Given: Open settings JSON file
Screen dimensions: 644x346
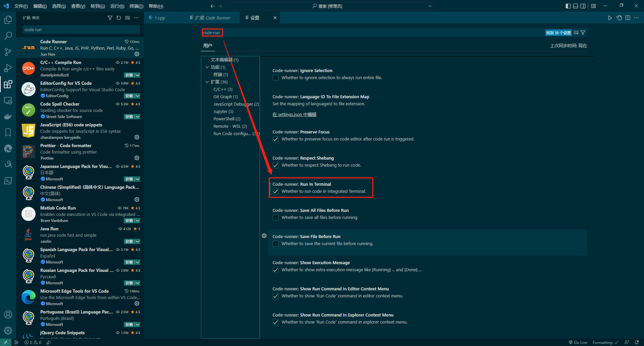Looking at the screenshot, I should (x=619, y=18).
